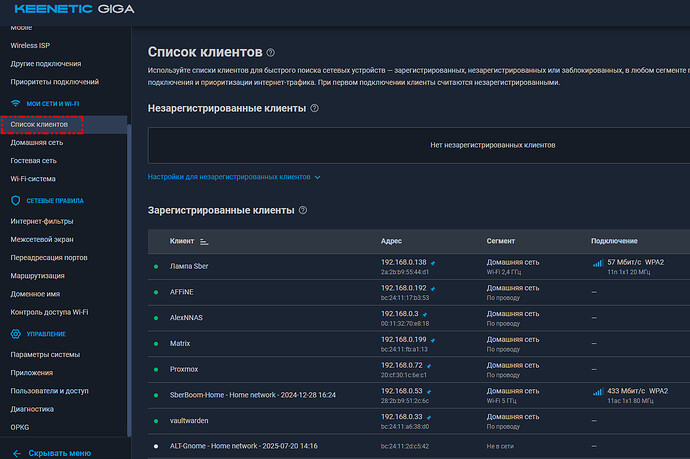Collapse the Мои сети и Wi-Fi section

pos(47,103)
